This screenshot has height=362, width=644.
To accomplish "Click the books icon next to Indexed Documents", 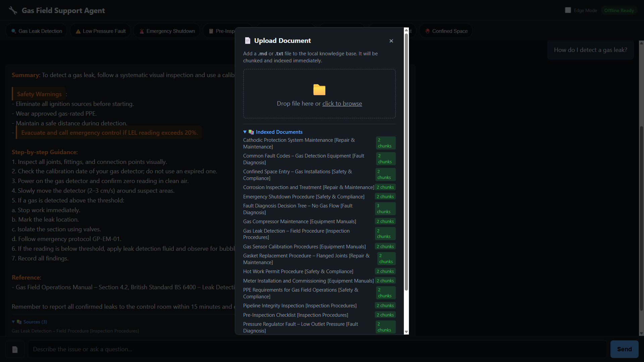I will [x=252, y=132].
